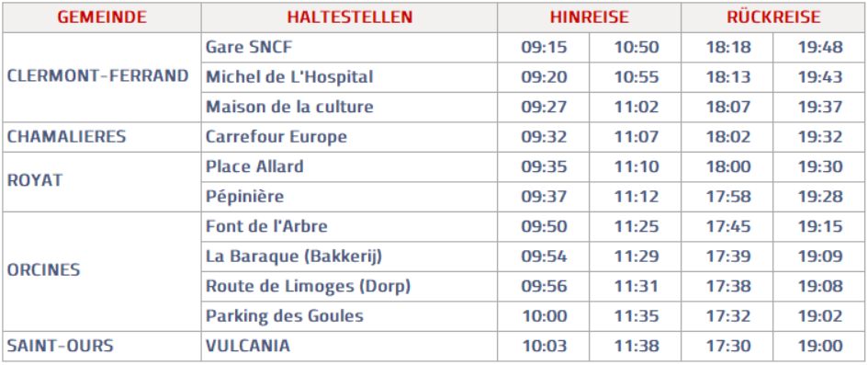Image resolution: width=868 pixels, height=365 pixels.
Task: Click the HINREISE header cell
Action: [x=589, y=17]
